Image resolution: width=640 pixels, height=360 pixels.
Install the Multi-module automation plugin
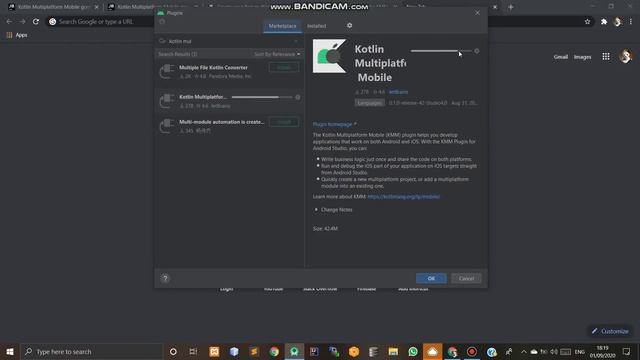coord(284,122)
